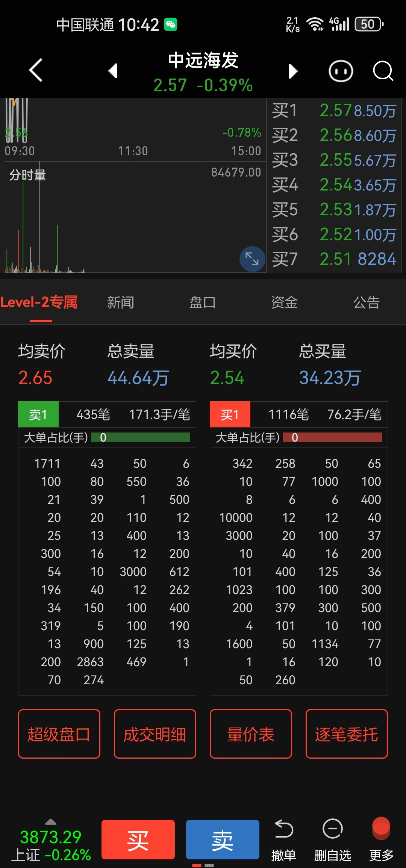Select the Level-2专属 tab
The image size is (406, 868).
click(x=39, y=302)
